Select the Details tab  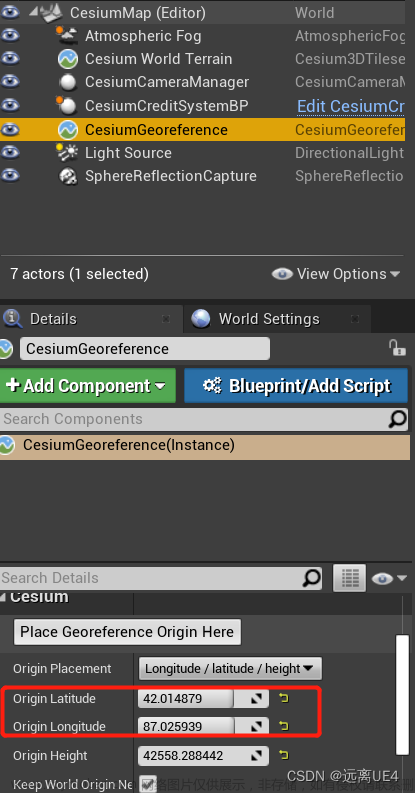(x=53, y=319)
